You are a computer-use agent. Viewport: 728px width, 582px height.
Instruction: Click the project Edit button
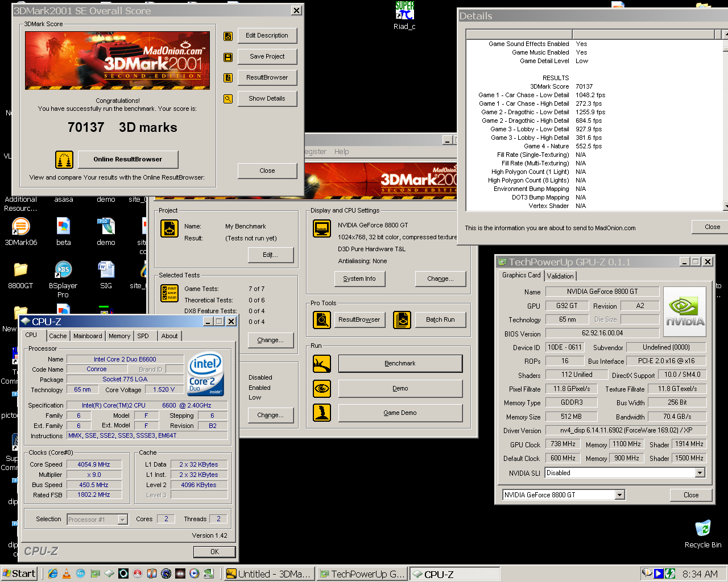[x=271, y=255]
